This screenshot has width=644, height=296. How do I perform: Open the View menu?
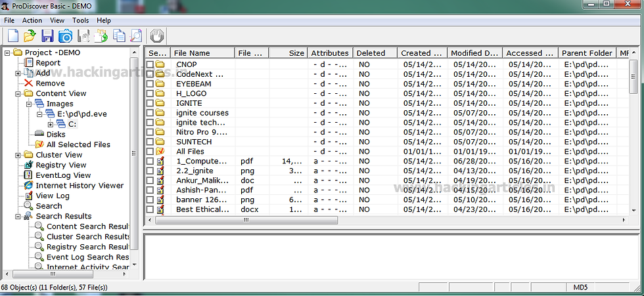pos(57,20)
